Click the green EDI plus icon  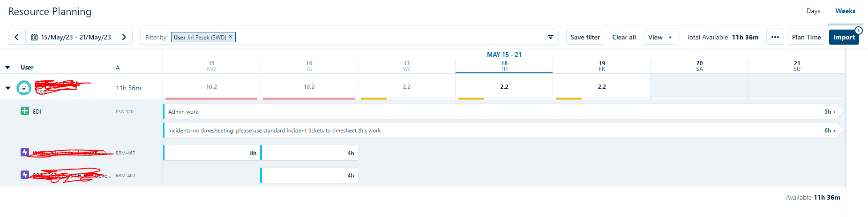click(x=25, y=111)
